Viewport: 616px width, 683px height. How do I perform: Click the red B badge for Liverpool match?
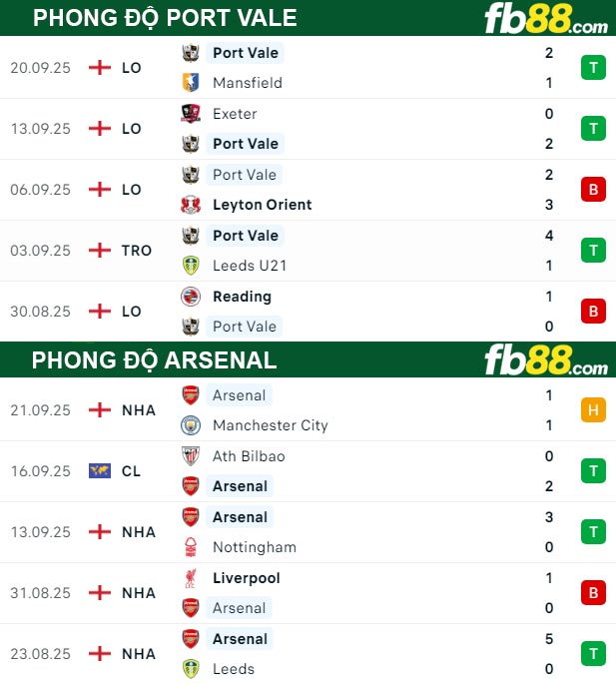tap(593, 593)
